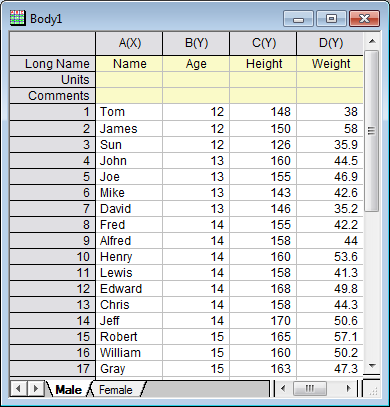Viewport: 390px width, 407px height.
Task: Click the sheet tab scroll-left arrow
Action: [19, 389]
